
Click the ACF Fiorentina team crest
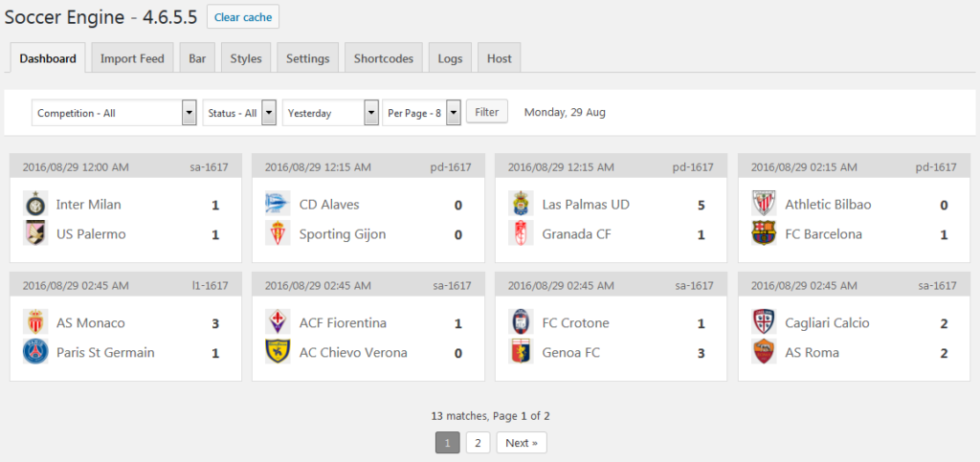click(x=278, y=322)
